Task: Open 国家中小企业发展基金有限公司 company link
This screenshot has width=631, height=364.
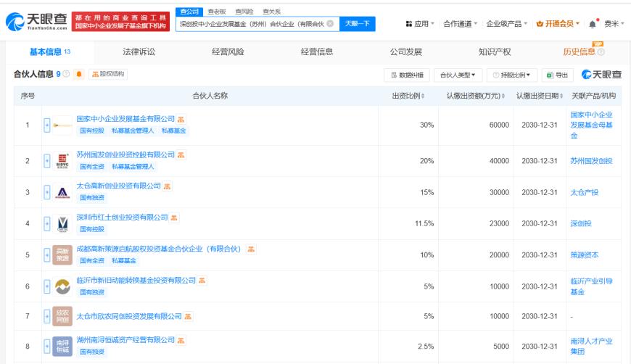Action: pyautogui.click(x=125, y=119)
